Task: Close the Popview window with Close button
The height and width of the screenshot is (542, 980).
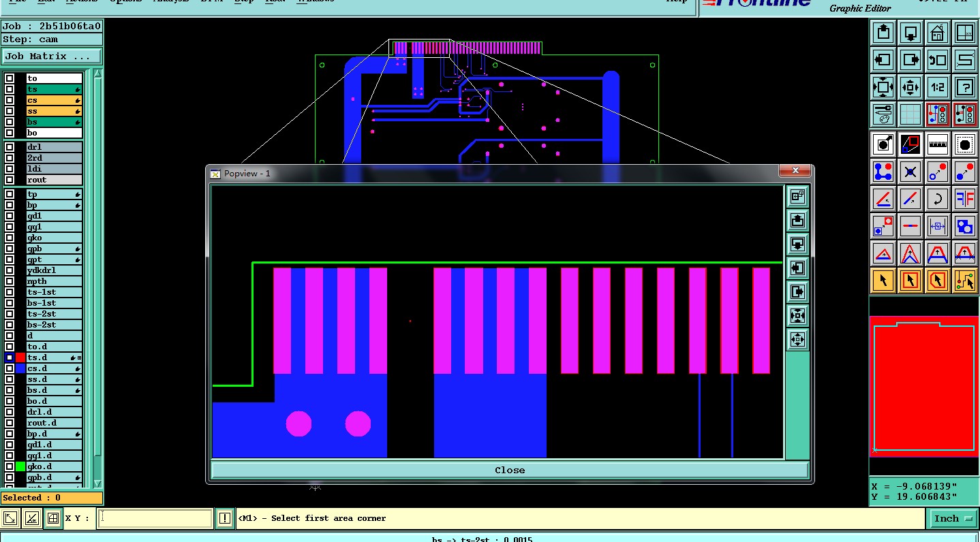Action: coord(510,470)
